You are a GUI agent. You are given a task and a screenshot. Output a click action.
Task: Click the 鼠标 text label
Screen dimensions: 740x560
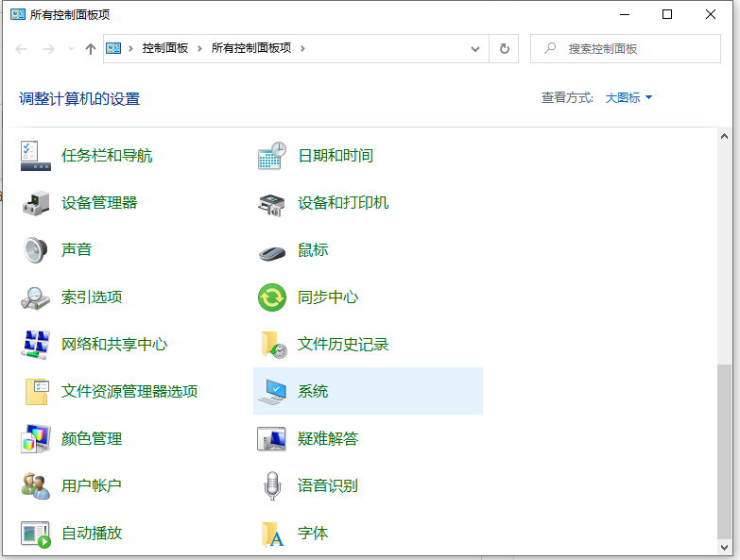(313, 250)
